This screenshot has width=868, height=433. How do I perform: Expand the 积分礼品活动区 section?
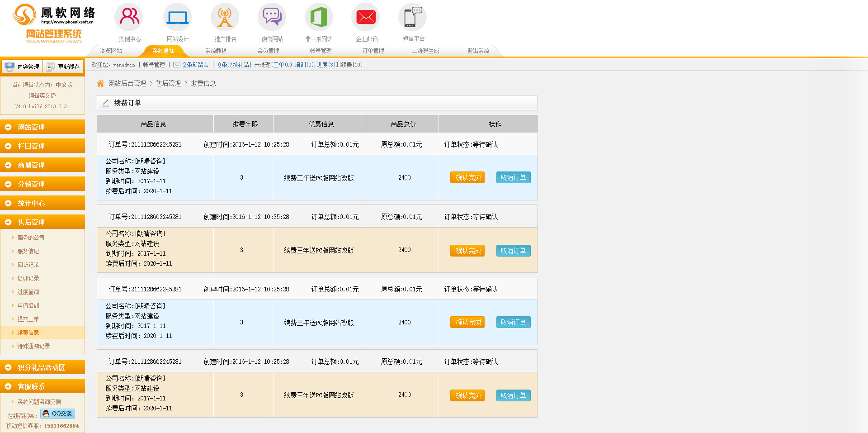(42, 367)
